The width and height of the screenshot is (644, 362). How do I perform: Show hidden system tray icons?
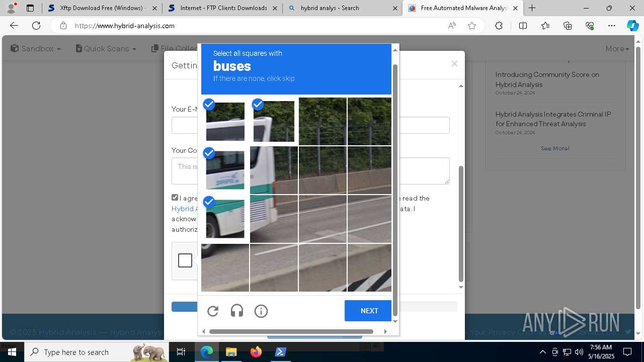coord(542,352)
